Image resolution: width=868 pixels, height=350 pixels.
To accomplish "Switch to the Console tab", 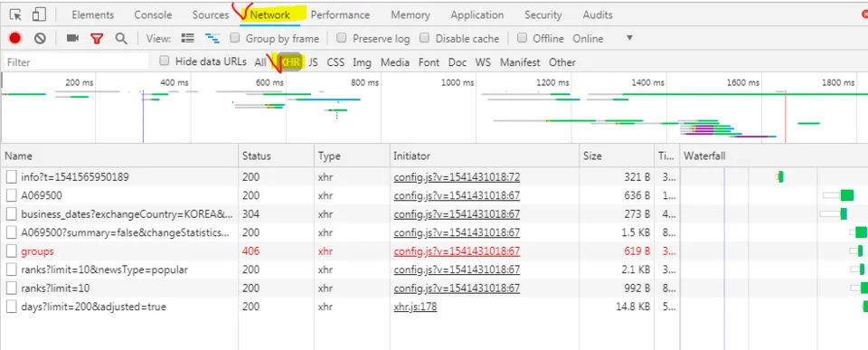I will coord(153,15).
